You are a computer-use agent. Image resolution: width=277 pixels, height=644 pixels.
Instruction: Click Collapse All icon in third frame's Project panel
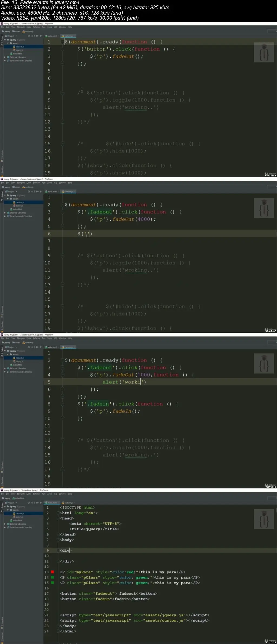32,347
